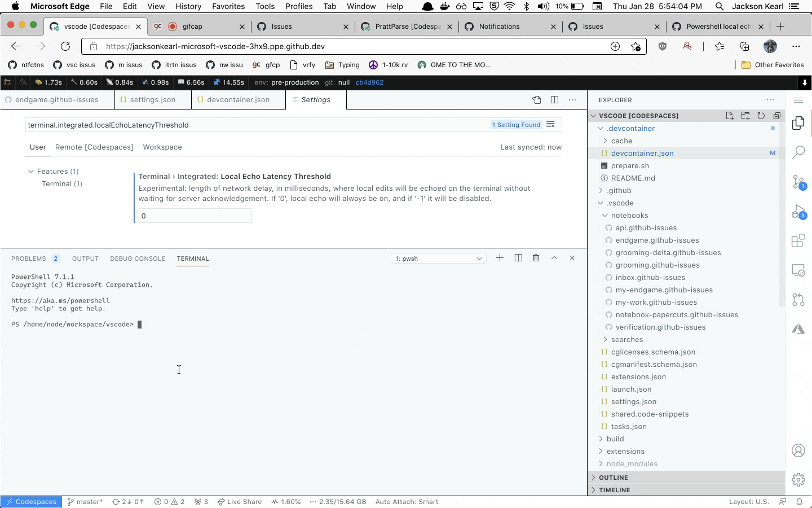Toggle panel maximize with the chevron
The height and width of the screenshot is (508, 812).
[x=554, y=258]
